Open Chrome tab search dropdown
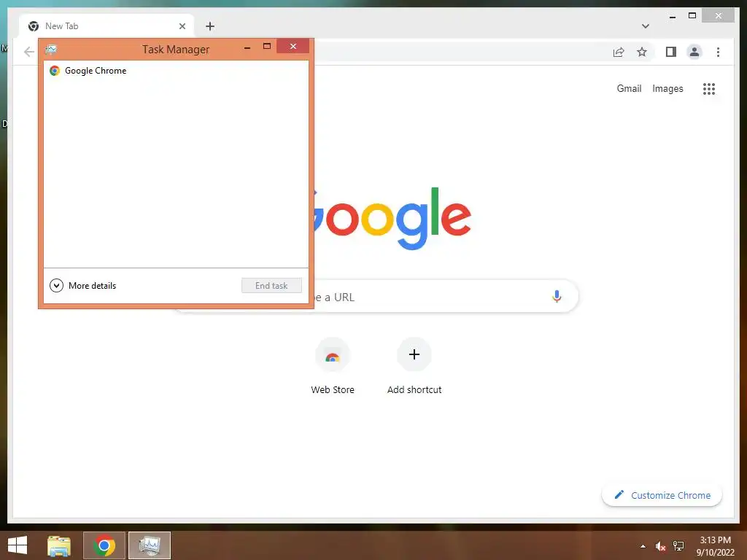Image resolution: width=747 pixels, height=560 pixels. 646,26
